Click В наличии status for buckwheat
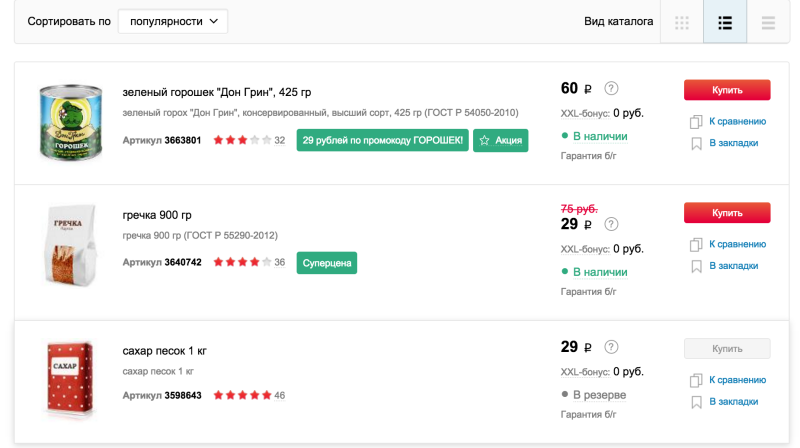The image size is (800, 448). tap(600, 272)
